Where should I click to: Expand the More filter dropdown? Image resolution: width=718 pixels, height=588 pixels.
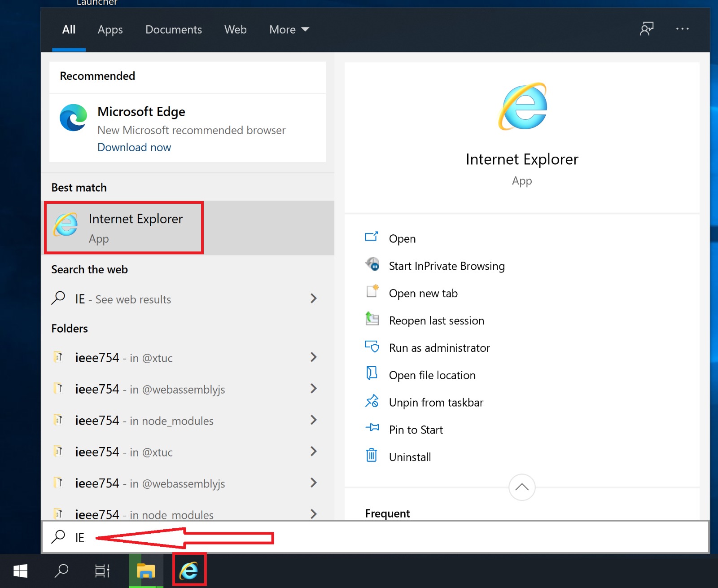289,30
